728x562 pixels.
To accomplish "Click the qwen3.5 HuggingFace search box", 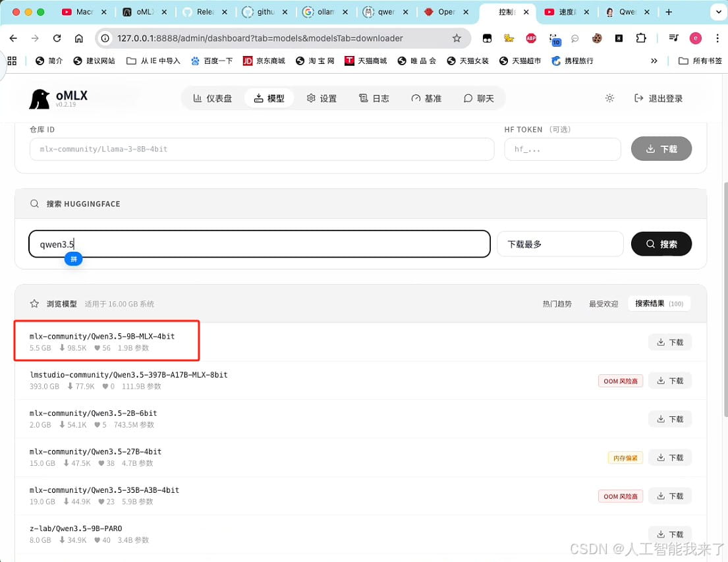I will (260, 244).
